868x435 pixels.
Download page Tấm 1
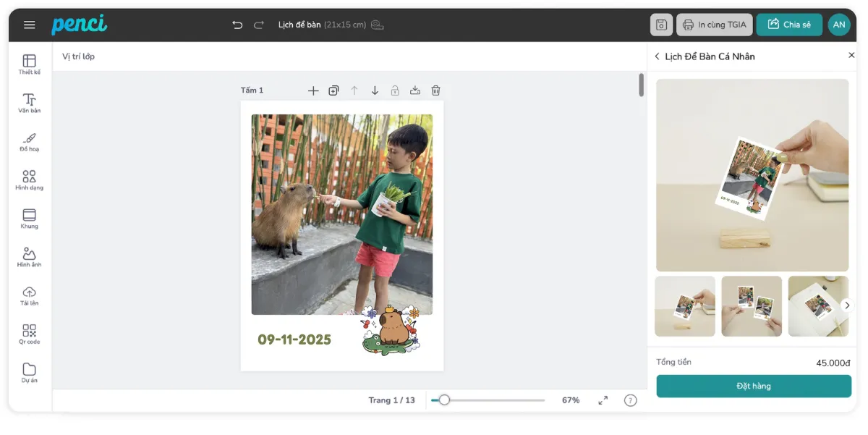[x=415, y=90]
